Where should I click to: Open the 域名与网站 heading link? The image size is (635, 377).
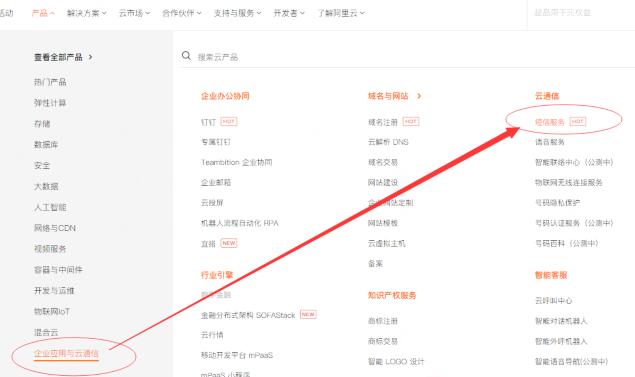point(388,96)
